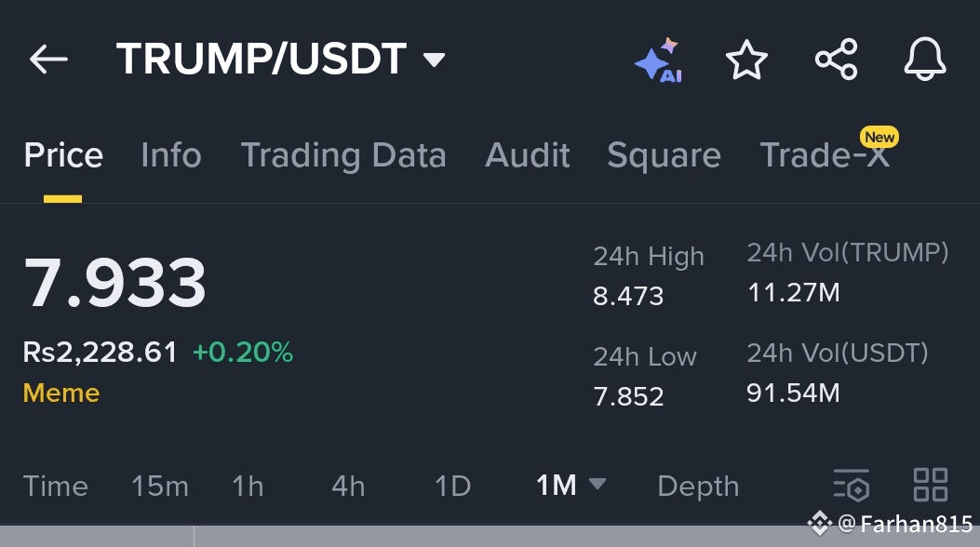Select the 15m chart interval
980x547 pixels.
click(160, 486)
